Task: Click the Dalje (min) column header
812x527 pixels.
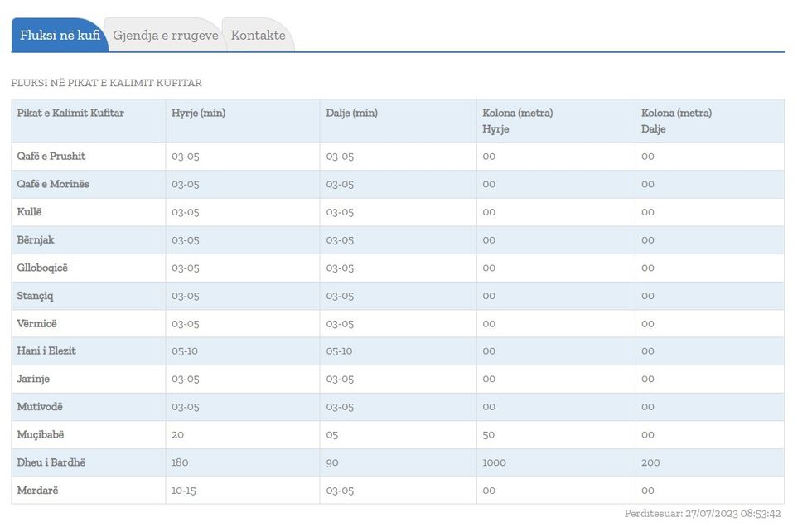Action: point(351,113)
